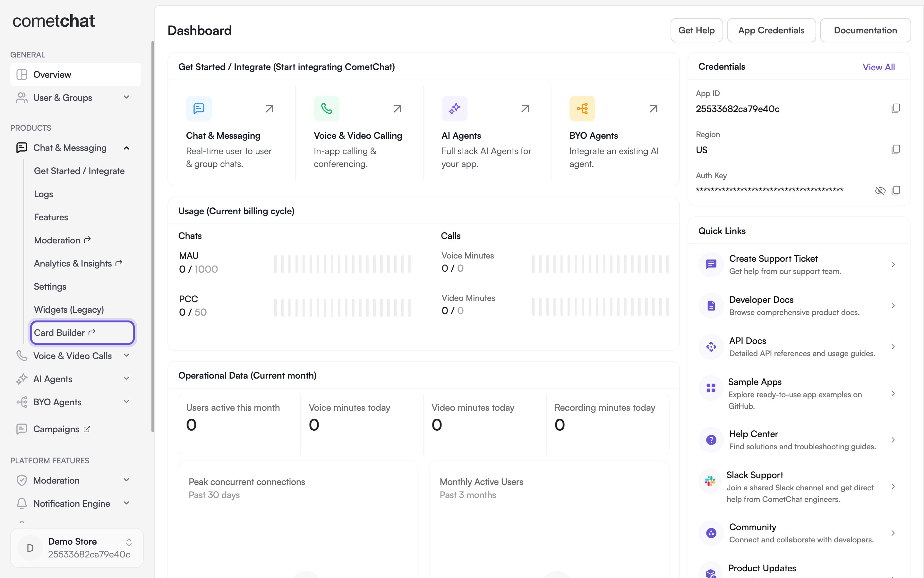Click the Campaigns external link icon
The image size is (924, 578).
click(87, 429)
